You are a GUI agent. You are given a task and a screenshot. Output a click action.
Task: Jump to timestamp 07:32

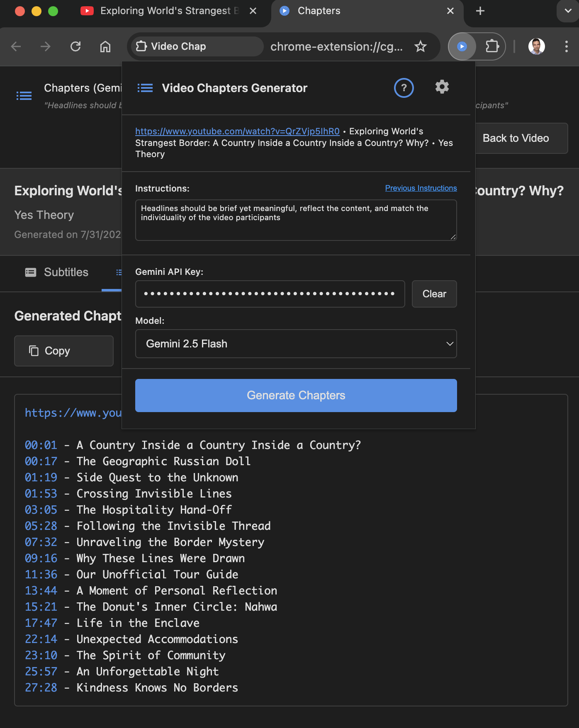(x=41, y=542)
